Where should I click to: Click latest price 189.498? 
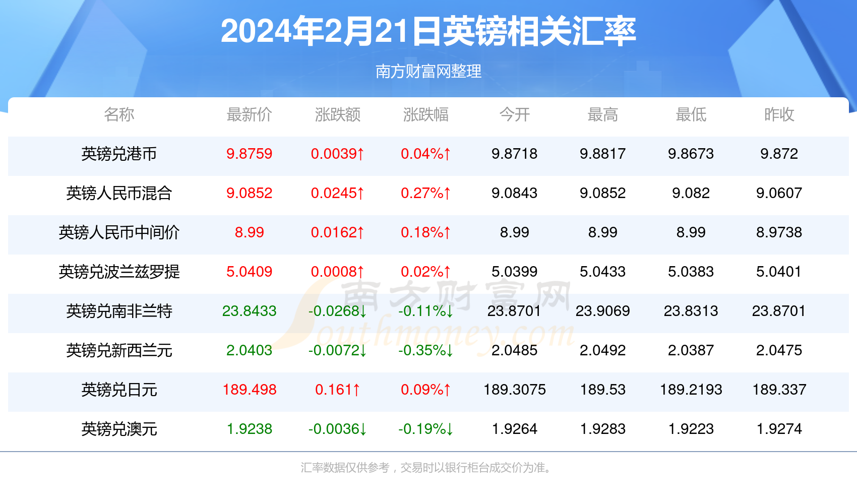point(250,390)
